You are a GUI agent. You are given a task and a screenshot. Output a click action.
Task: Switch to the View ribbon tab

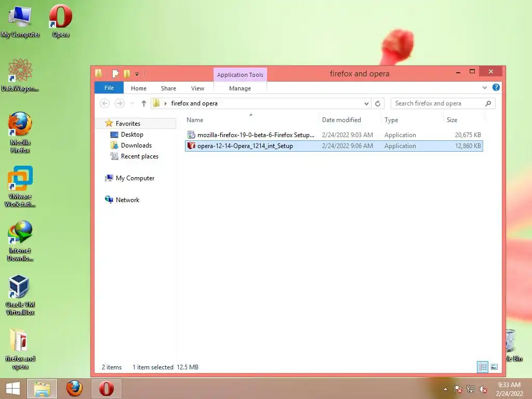(197, 88)
